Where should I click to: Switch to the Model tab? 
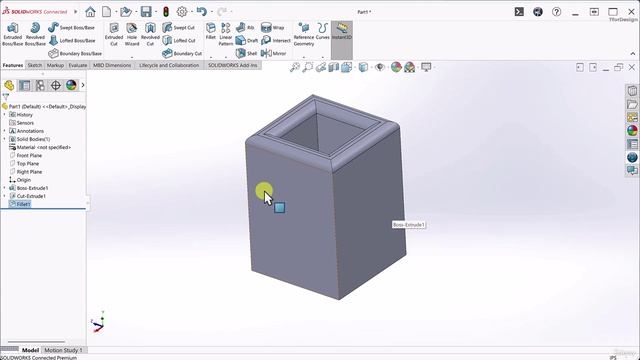30,350
